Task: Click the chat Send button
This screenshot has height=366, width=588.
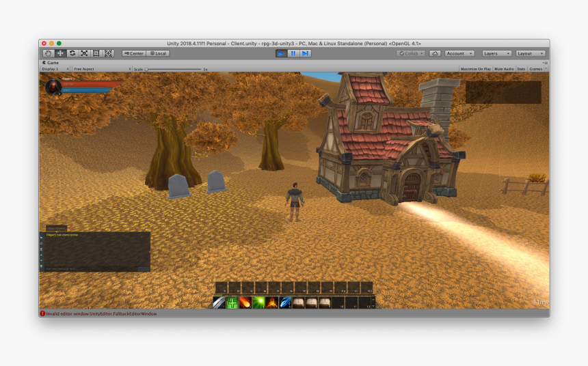Action: coord(144,268)
